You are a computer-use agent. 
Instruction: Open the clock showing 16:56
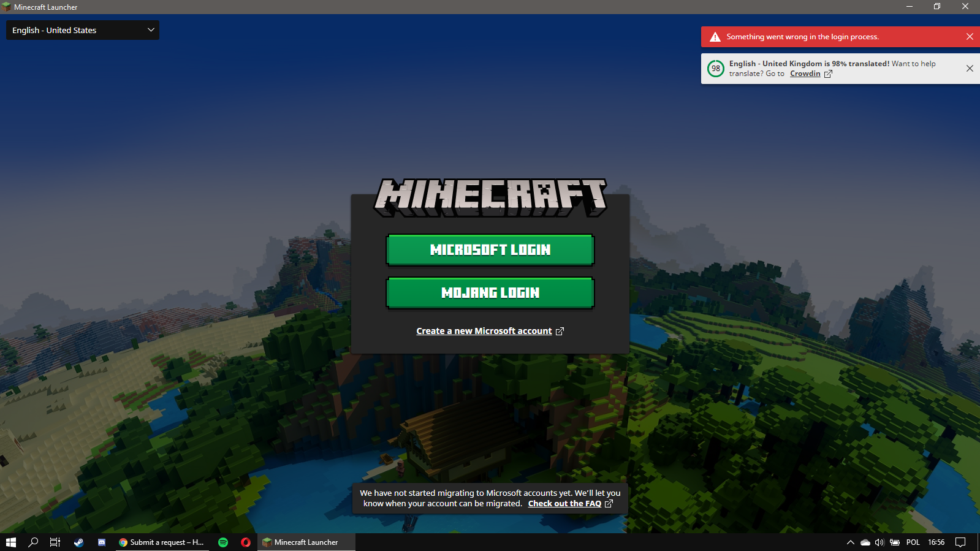coord(936,542)
